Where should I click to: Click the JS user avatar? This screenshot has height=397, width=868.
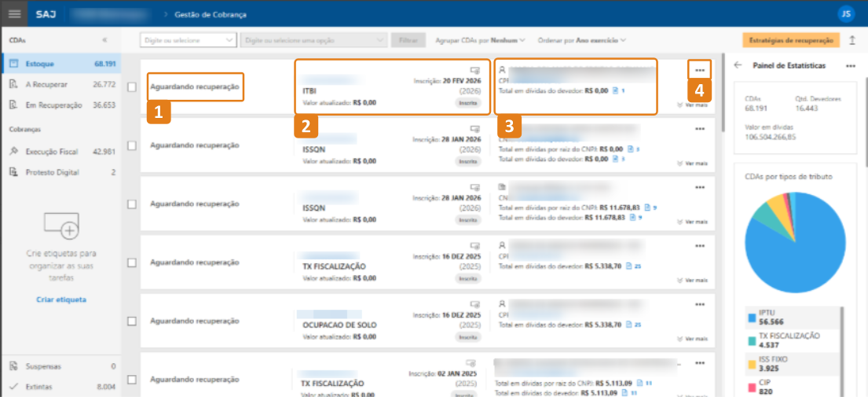845,13
